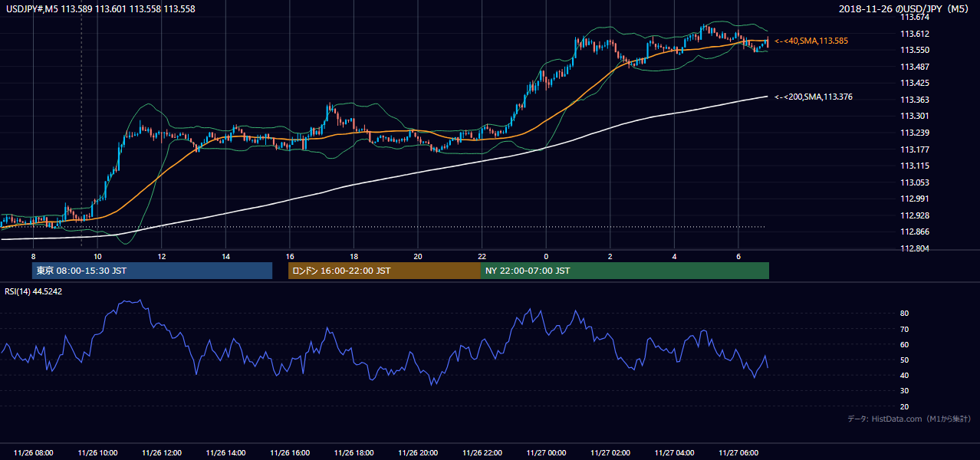Screen dimensions: 980x460
Task: Click the bottom time label 11/27 00:00
Action: tap(546, 453)
